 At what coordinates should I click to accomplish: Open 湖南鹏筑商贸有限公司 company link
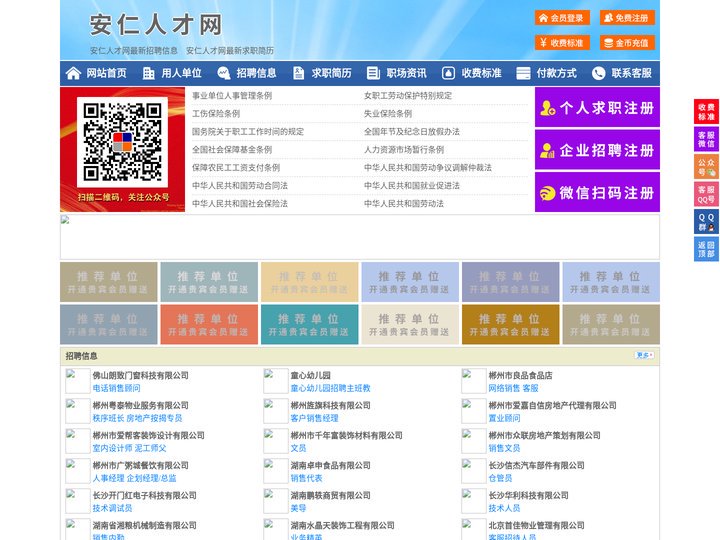(330, 495)
